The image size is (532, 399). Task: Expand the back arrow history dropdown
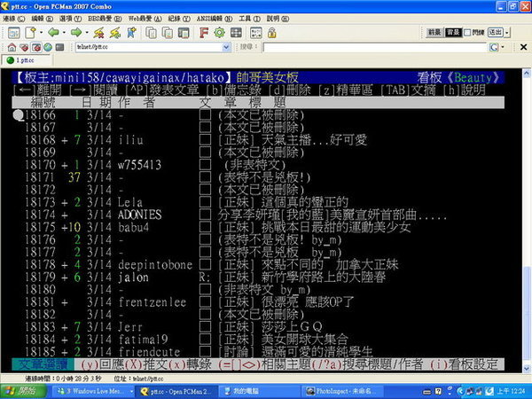pos(64,33)
